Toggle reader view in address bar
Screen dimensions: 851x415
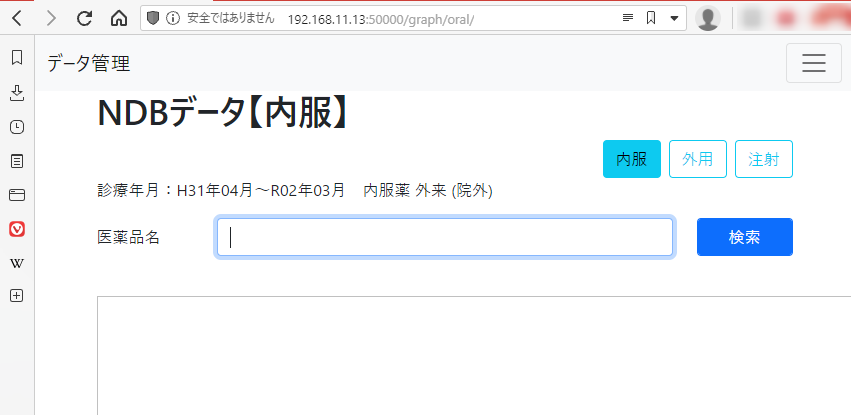point(628,18)
